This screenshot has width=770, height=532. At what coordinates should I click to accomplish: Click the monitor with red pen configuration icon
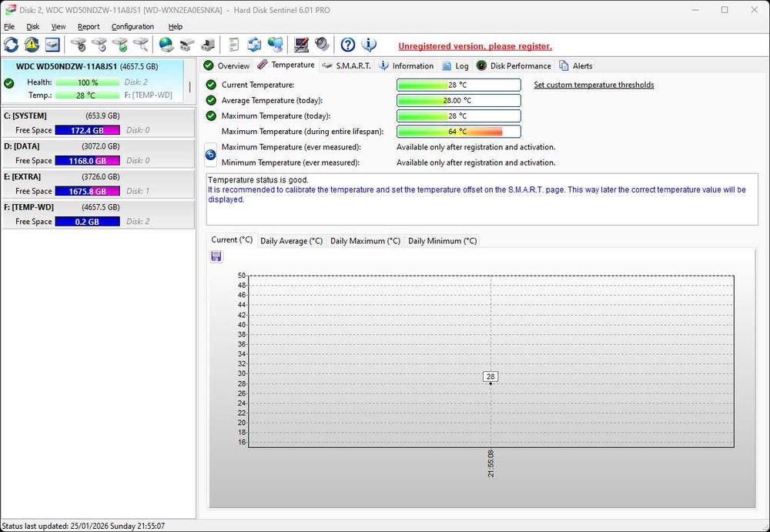[x=301, y=45]
